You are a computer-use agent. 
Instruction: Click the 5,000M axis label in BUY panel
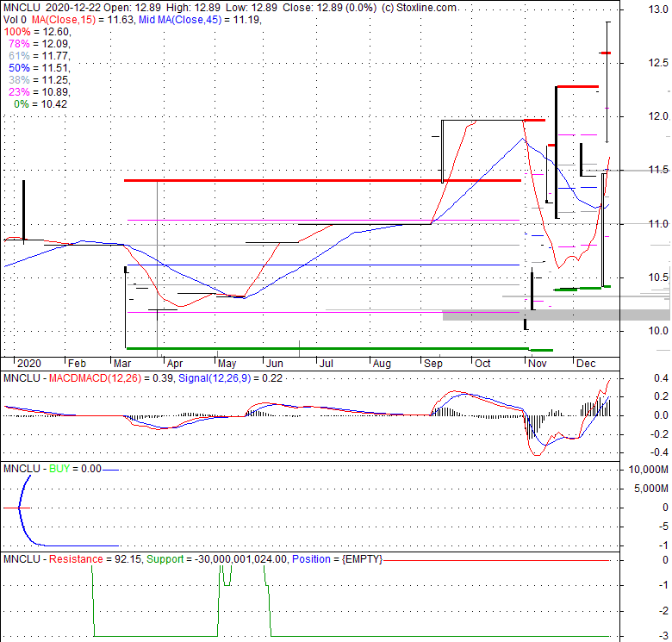click(x=651, y=489)
